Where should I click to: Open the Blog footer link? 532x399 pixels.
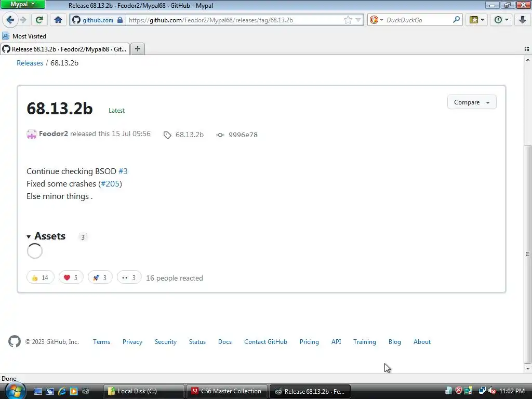point(395,342)
